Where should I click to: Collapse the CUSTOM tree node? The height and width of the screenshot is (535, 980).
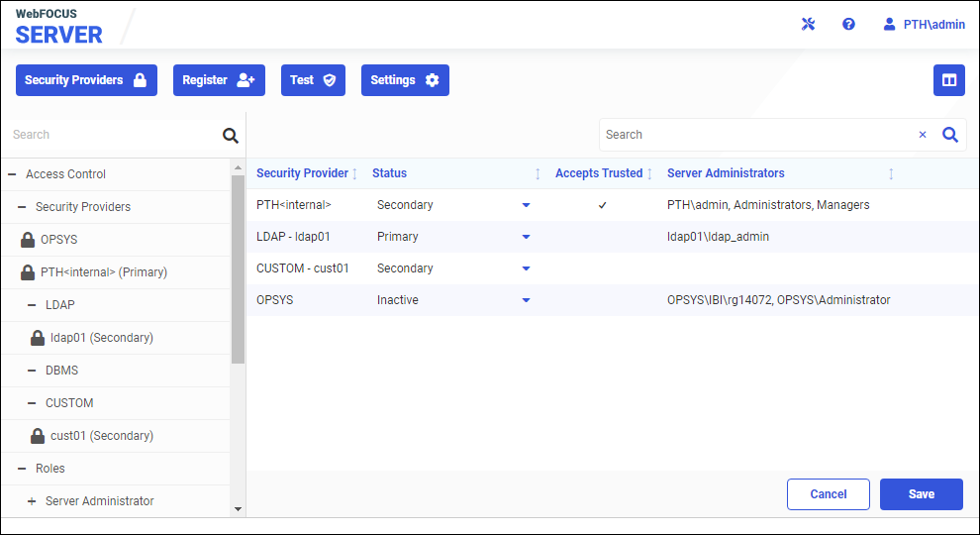pos(32,403)
